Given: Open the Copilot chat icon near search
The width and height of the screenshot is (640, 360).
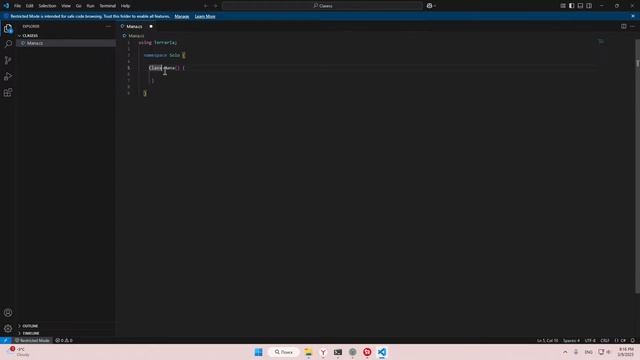Looking at the screenshot, I should tap(430, 6).
